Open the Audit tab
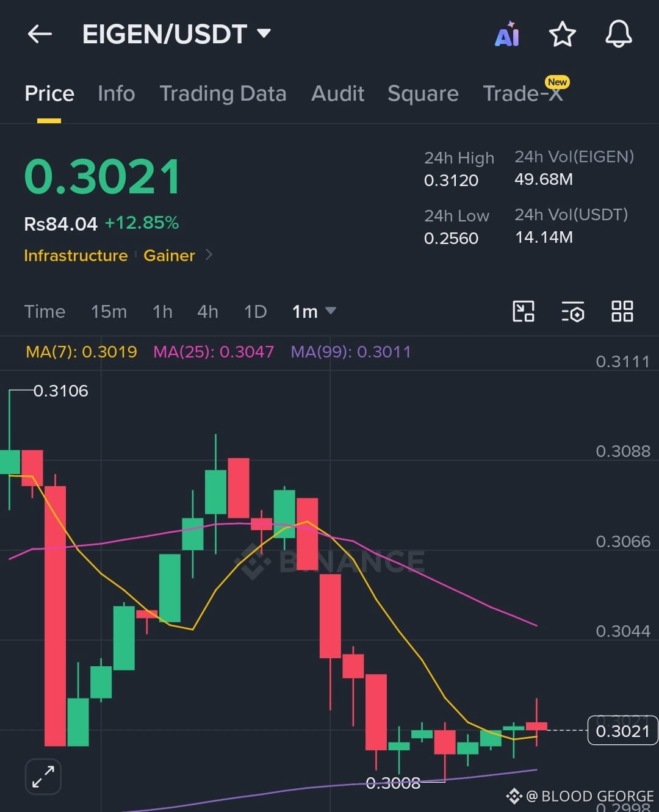This screenshot has width=659, height=812. click(x=337, y=93)
